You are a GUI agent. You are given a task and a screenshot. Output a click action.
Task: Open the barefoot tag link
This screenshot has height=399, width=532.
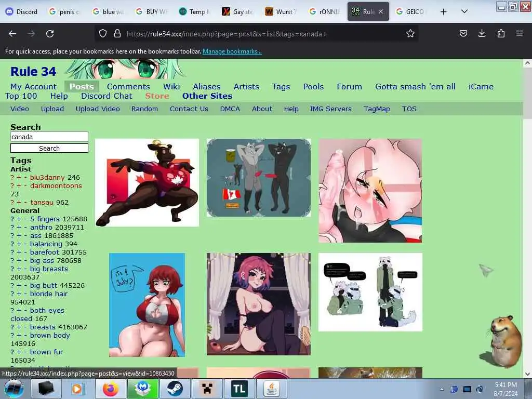tap(45, 252)
